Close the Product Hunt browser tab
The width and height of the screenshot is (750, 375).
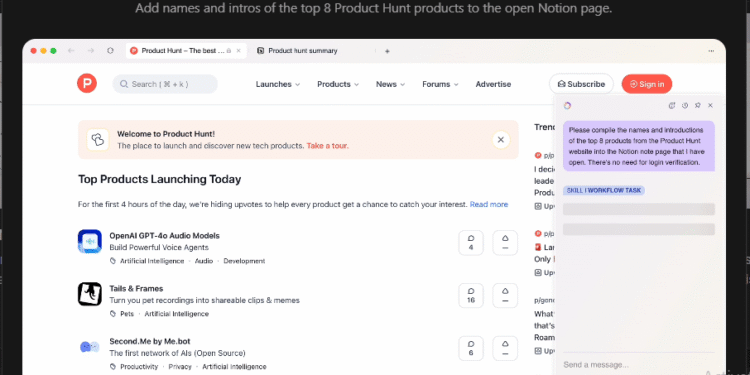[239, 51]
